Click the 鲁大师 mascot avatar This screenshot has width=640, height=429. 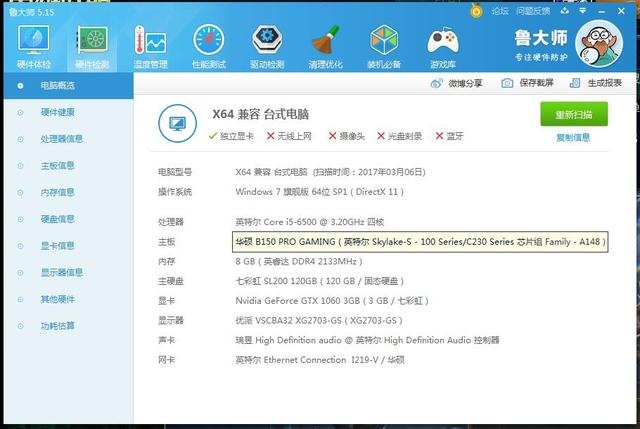pos(599,44)
